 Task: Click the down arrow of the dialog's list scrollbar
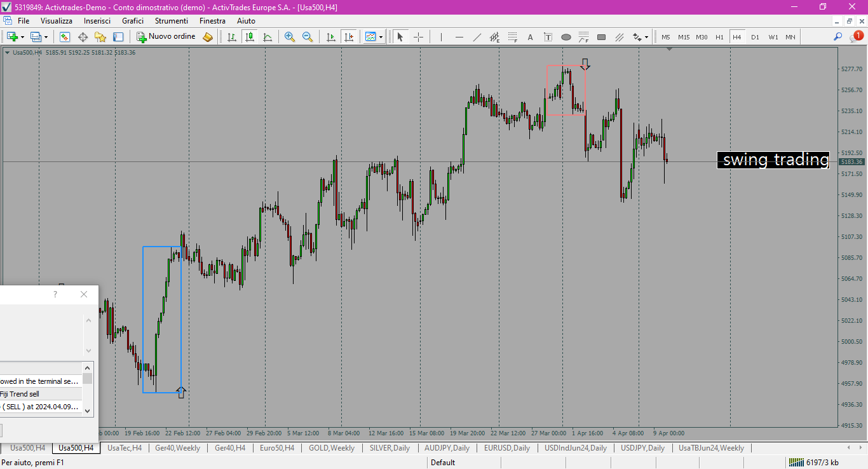pos(88,411)
